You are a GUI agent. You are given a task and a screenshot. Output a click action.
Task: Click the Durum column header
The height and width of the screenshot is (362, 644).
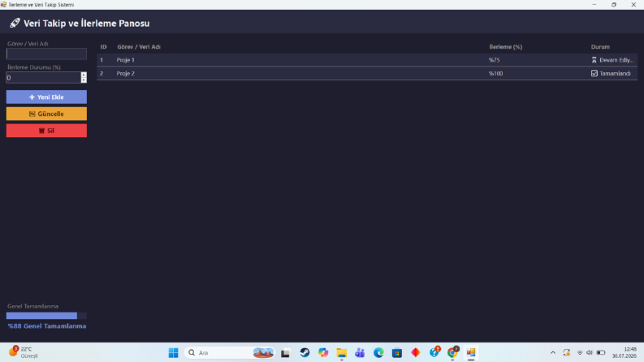pyautogui.click(x=600, y=47)
